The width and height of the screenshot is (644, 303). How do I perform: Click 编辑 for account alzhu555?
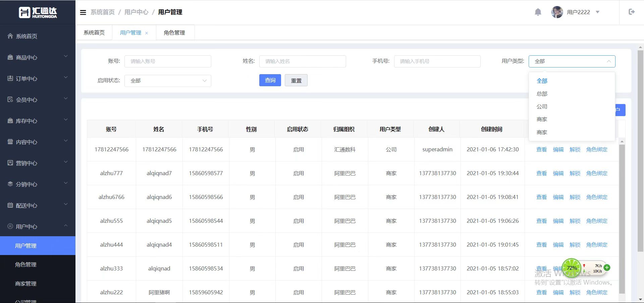click(x=558, y=221)
